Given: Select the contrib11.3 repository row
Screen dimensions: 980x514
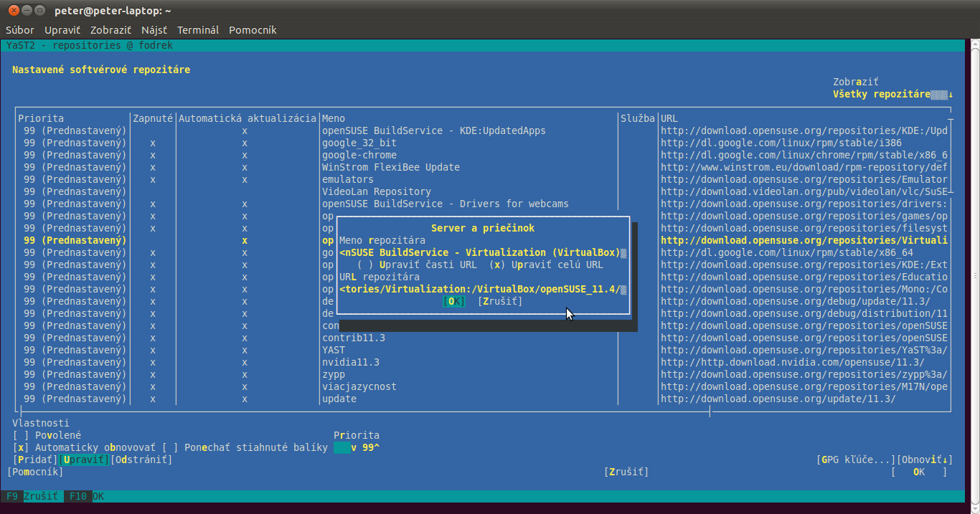Looking at the screenshot, I should tap(483, 338).
